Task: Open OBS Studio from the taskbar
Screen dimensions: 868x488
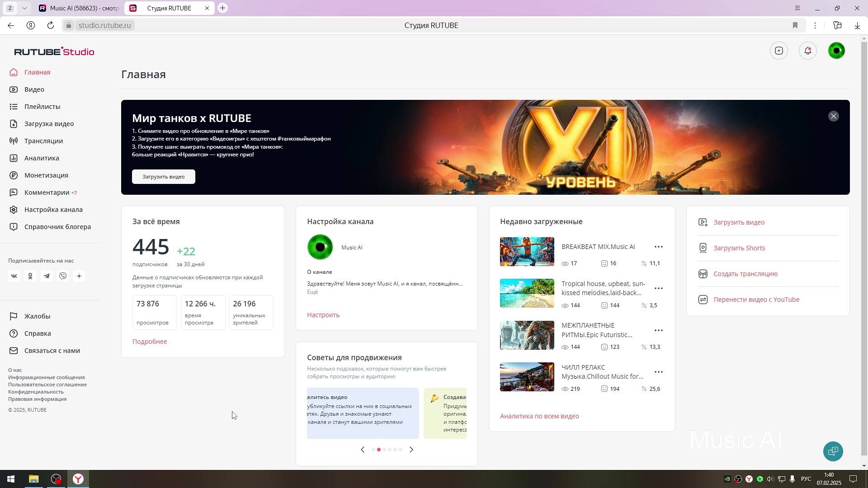Action: pyautogui.click(x=56, y=479)
